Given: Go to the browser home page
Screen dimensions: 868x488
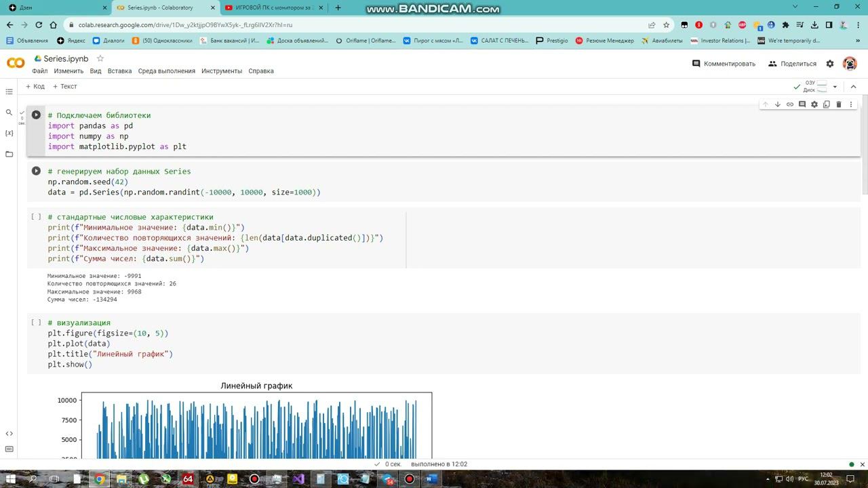Looking at the screenshot, I should coord(53,25).
